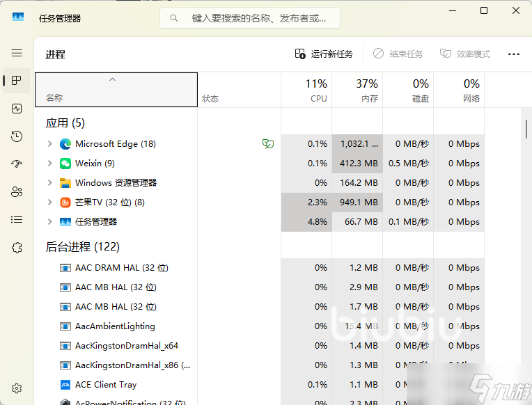Open the Services page in sidebar
The width and height of the screenshot is (532, 405).
tap(17, 248)
